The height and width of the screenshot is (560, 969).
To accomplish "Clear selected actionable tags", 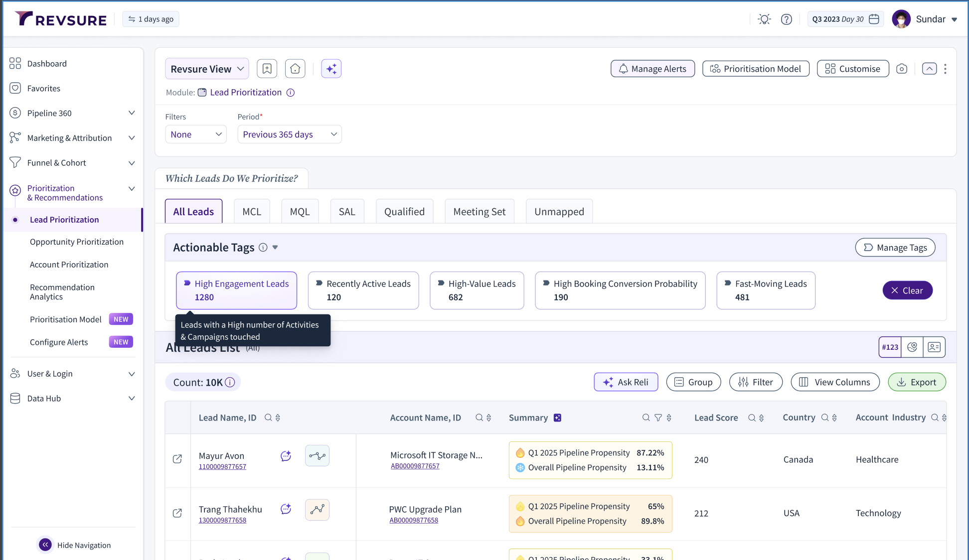I will point(907,290).
